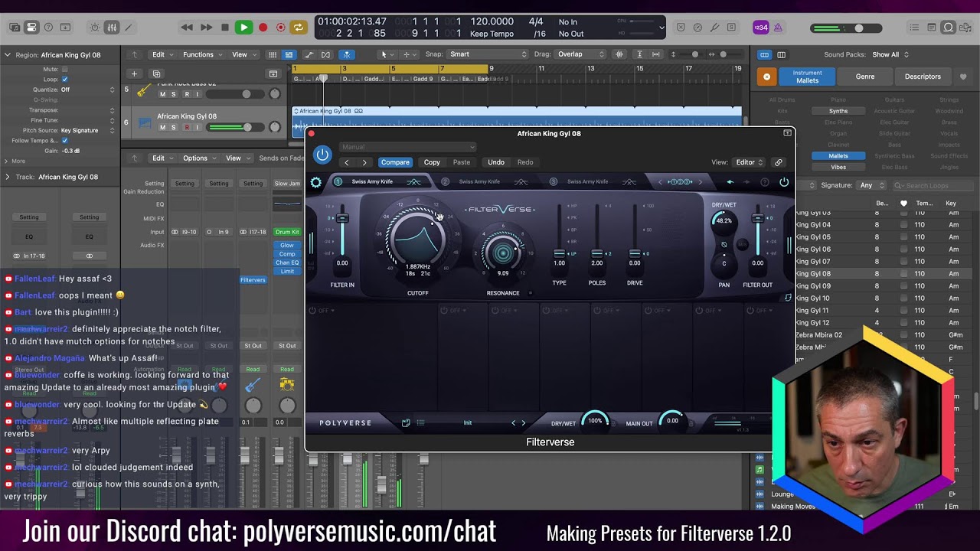Click the Dry/Wet 48.2% knob

(724, 220)
